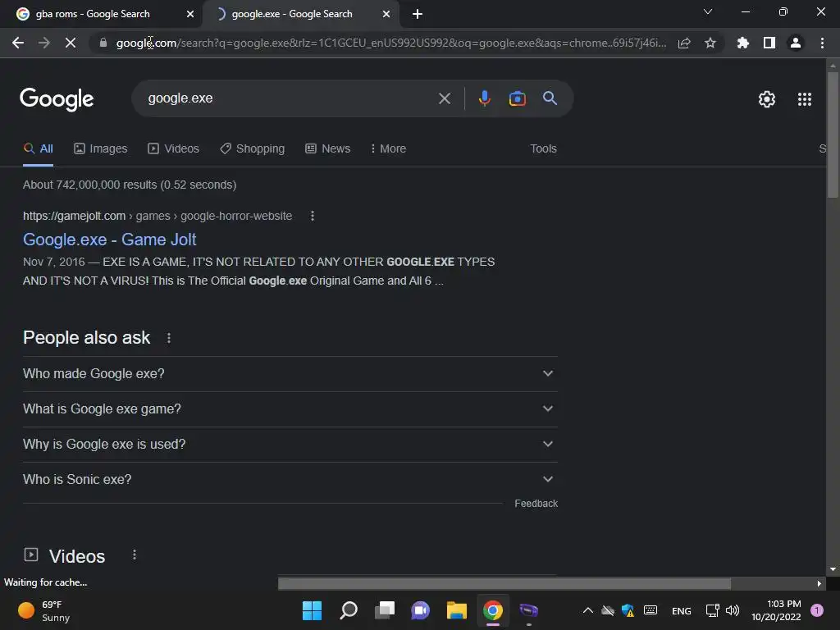
Task: Close the google.exe search tab
Action: tap(386, 15)
